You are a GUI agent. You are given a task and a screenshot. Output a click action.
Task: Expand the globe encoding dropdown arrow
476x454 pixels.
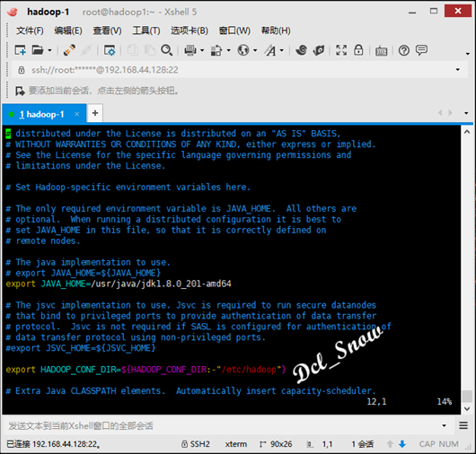[x=255, y=50]
